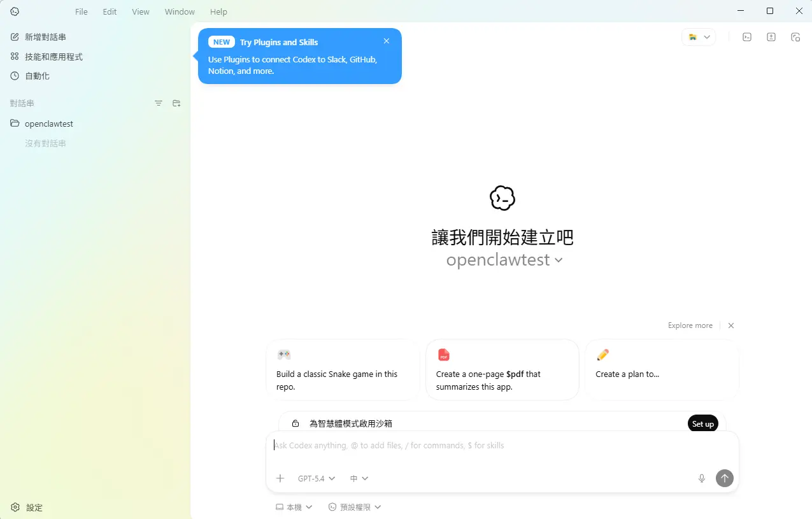Open the GPT-5.4 model selector
This screenshot has width=812, height=519.
pyautogui.click(x=316, y=478)
